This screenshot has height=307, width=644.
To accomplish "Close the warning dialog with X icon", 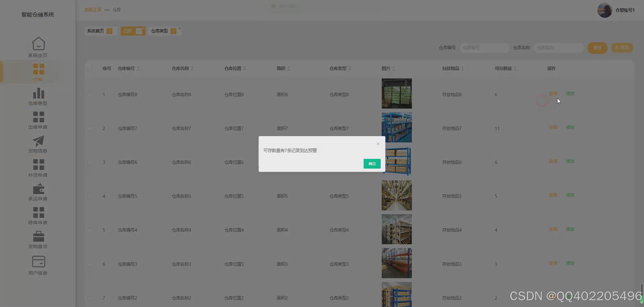I will 378,144.
